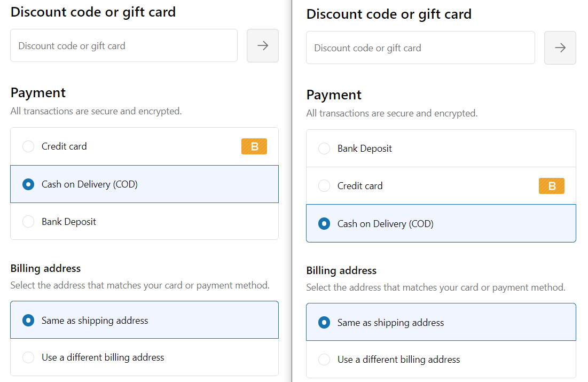Screen dimensions: 588x382
Task: Click the orange B badge in left panel
Action: click(254, 146)
